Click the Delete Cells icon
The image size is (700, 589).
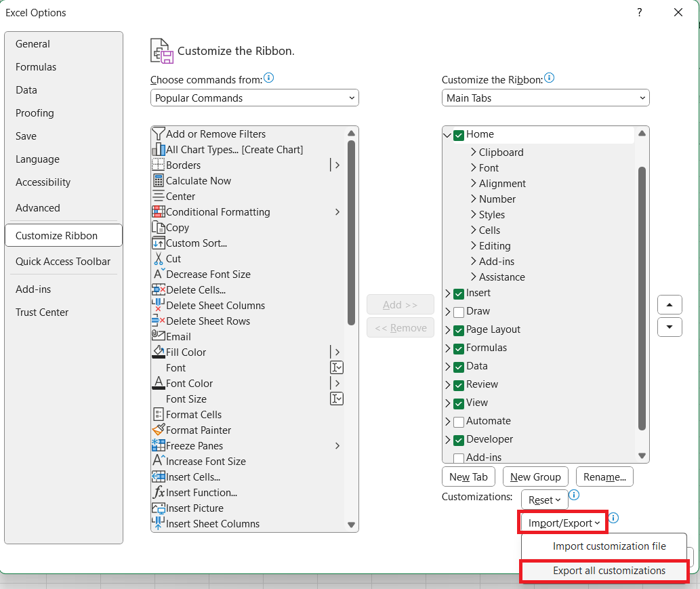[x=159, y=290]
